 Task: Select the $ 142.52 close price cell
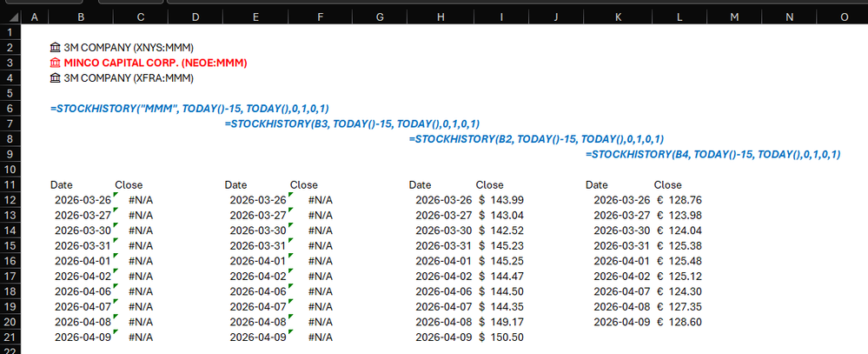pos(501,230)
